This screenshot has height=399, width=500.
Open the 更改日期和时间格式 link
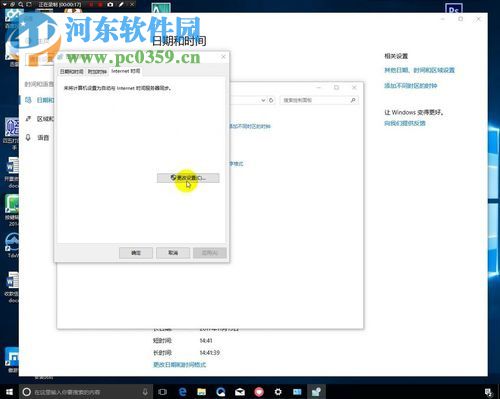pyautogui.click(x=179, y=365)
